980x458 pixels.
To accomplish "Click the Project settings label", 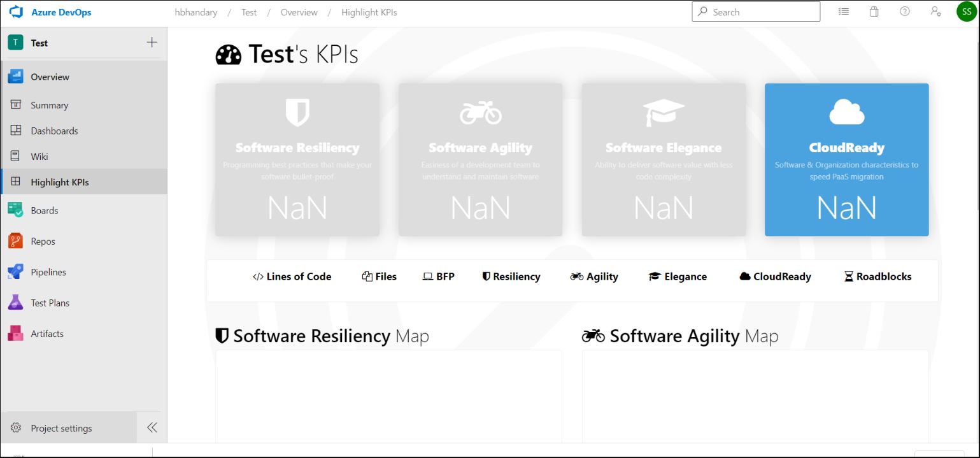I will pyautogui.click(x=62, y=428).
